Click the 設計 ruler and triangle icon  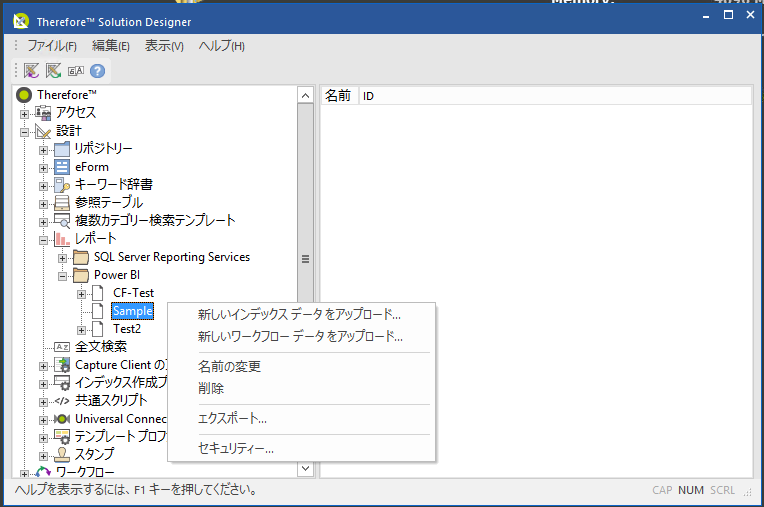[43, 131]
